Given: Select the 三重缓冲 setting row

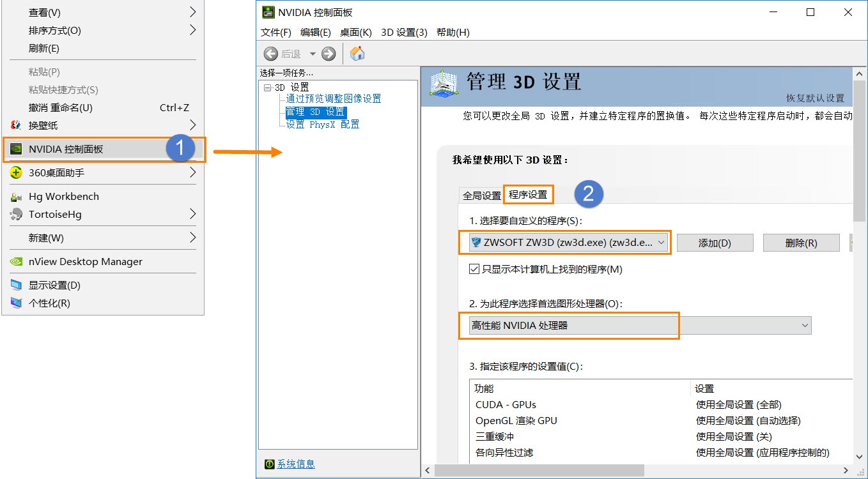Looking at the screenshot, I should pyautogui.click(x=661, y=437).
